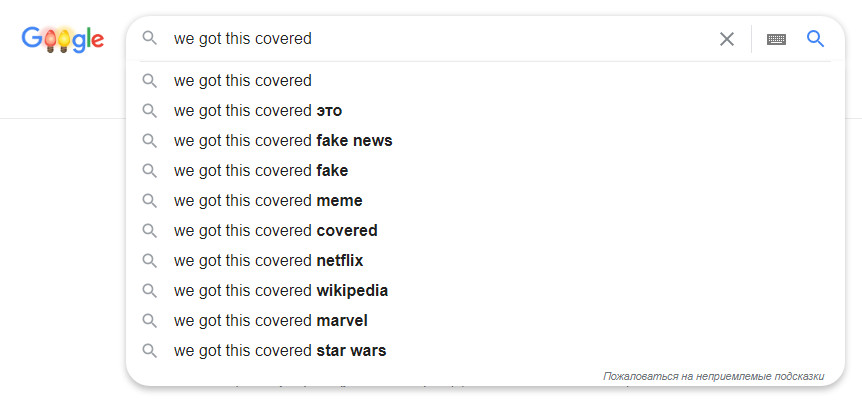Screen dimensions: 862x400
Task: Click the Google holiday logo
Action: pos(63,40)
